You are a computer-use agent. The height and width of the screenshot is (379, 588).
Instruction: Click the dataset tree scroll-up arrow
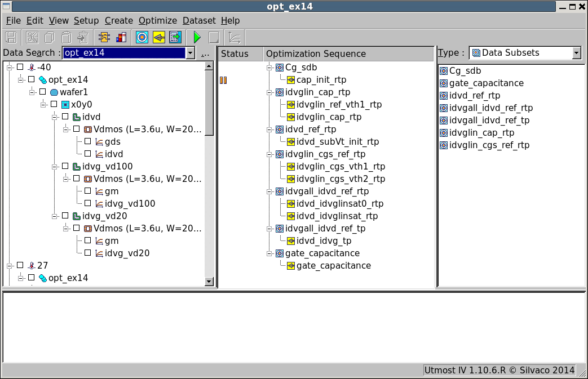pos(209,66)
